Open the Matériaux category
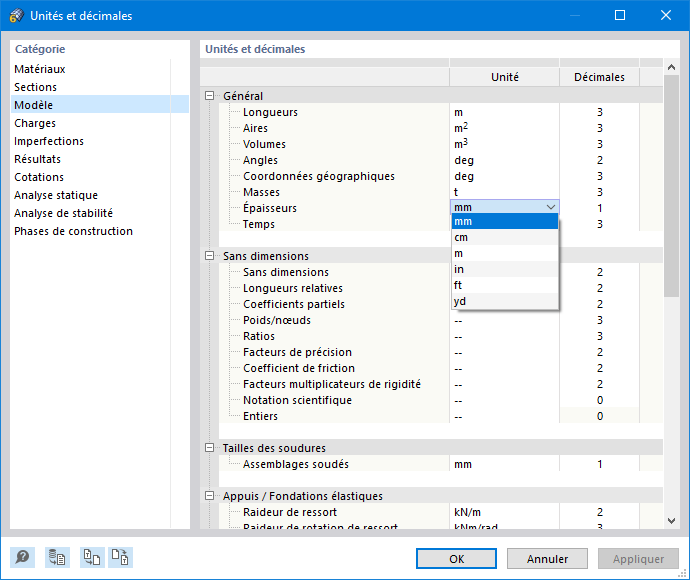Screen dimensions: 690x580 click(x=40, y=70)
